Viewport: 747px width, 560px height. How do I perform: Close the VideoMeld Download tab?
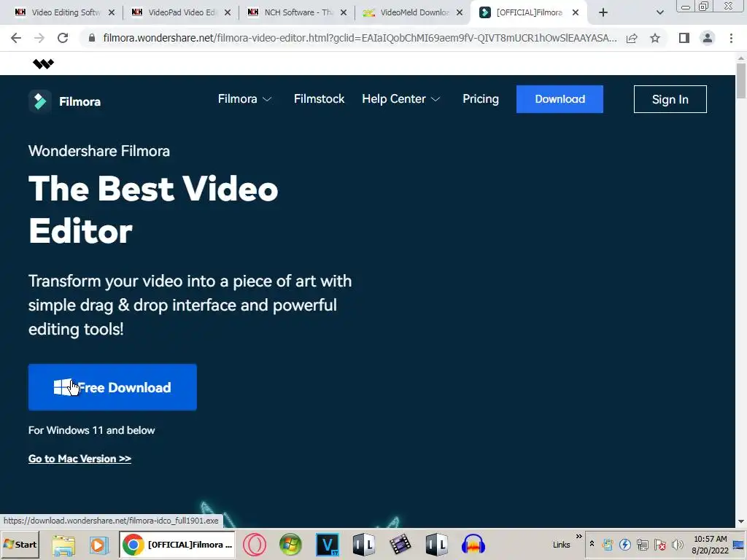click(x=460, y=13)
